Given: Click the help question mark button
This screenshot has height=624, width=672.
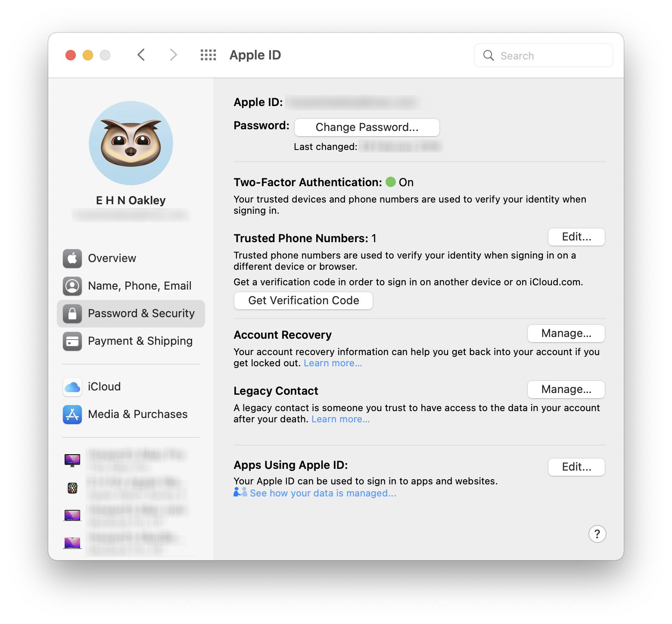Looking at the screenshot, I should click(x=597, y=534).
